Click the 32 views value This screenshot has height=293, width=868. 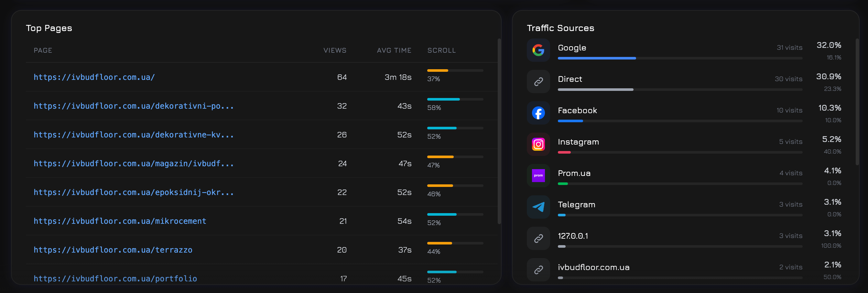pos(342,106)
